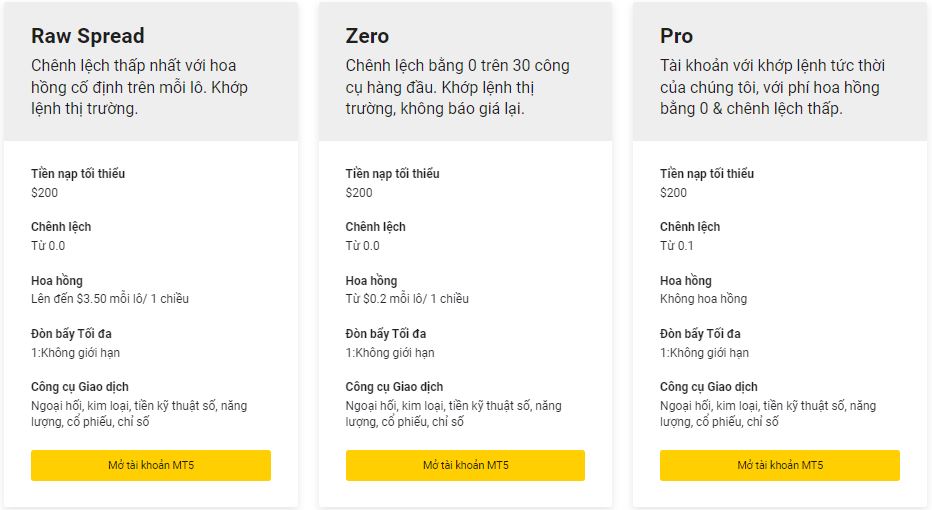Click the Zero card description text

[457, 87]
